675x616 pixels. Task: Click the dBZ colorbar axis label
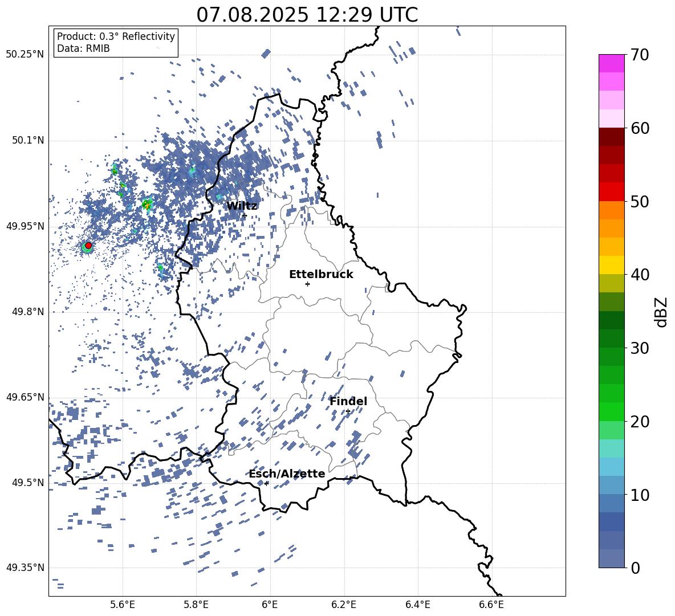click(x=662, y=312)
